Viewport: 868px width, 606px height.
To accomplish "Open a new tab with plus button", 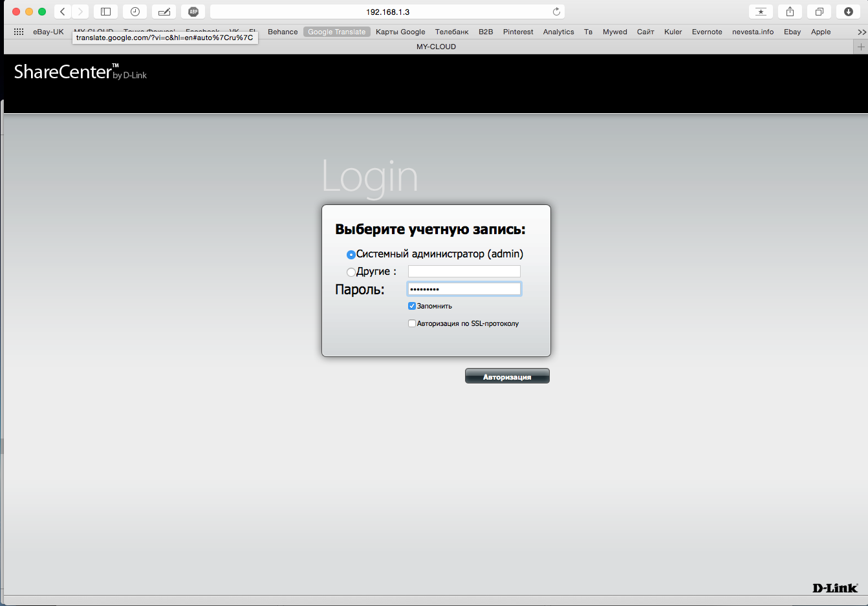I will [860, 47].
